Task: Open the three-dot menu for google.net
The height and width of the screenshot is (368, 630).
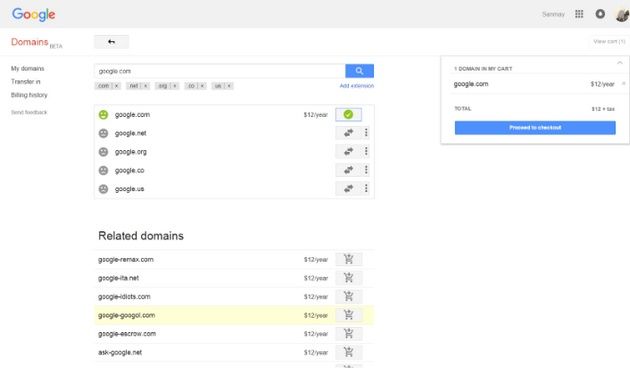Action: [x=366, y=133]
